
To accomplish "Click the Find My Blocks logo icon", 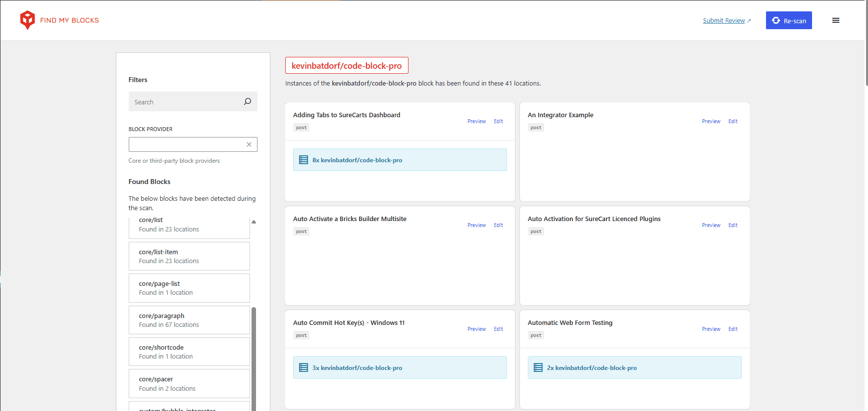I will [27, 20].
